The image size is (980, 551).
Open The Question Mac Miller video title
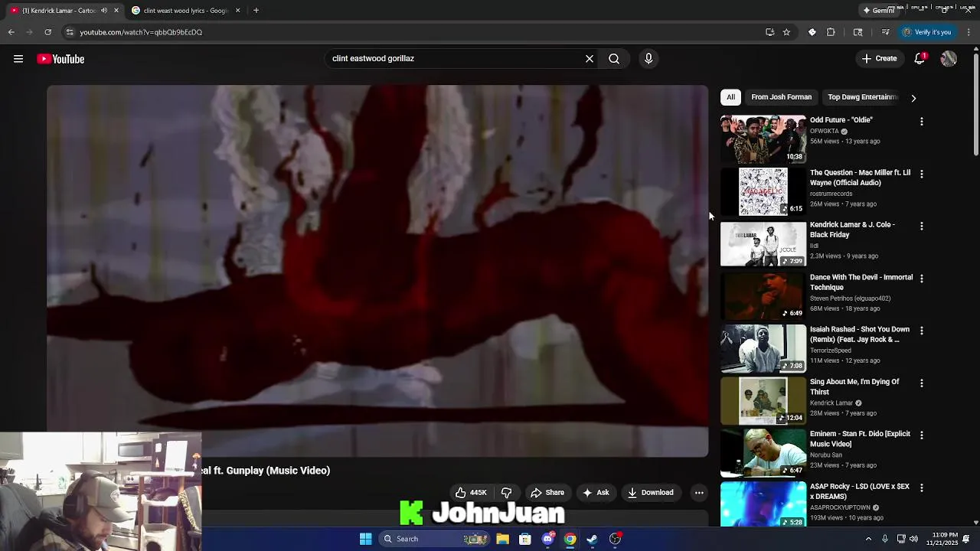pos(860,178)
